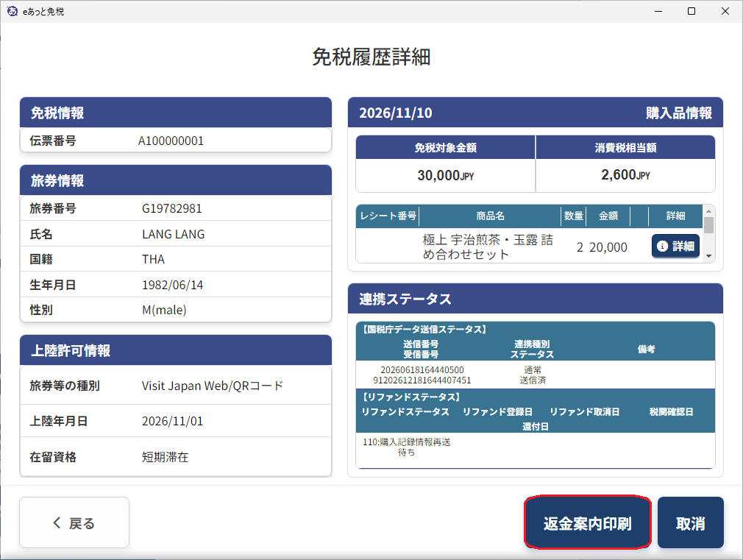
Task: Click birth date 1982/06/14
Action: point(172,285)
